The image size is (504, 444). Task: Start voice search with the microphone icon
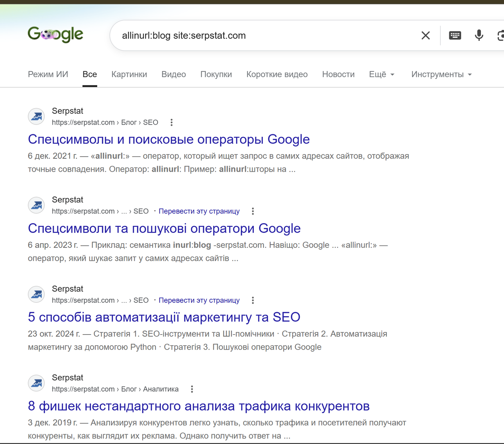[x=479, y=35]
